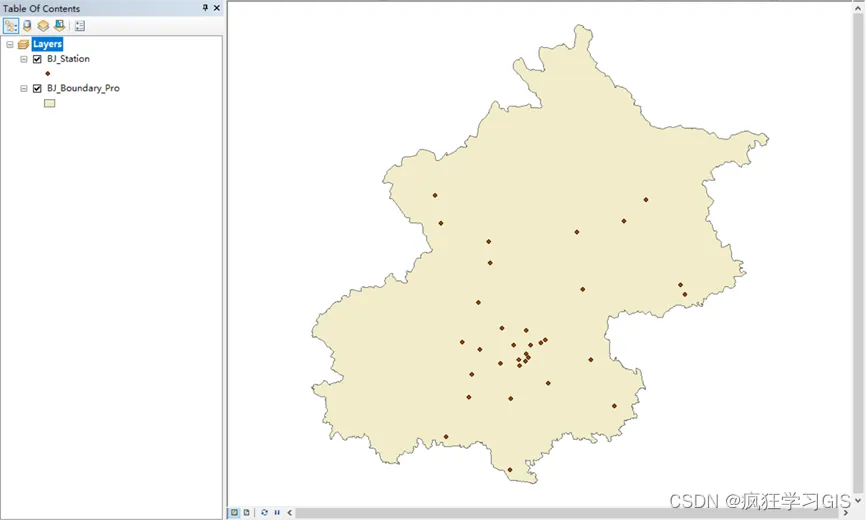Click horizontal scrollbar right arrow
Viewport: 866px width, 520px height.
(845, 512)
